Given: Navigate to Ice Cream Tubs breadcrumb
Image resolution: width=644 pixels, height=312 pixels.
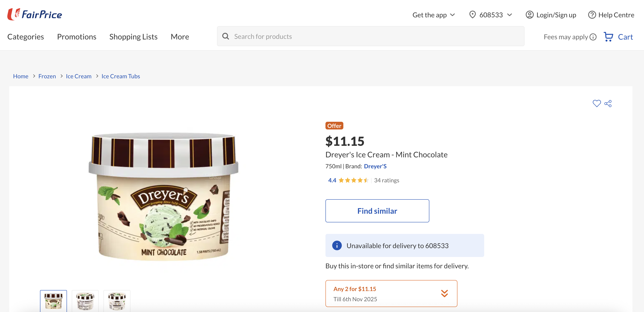Looking at the screenshot, I should tap(120, 76).
